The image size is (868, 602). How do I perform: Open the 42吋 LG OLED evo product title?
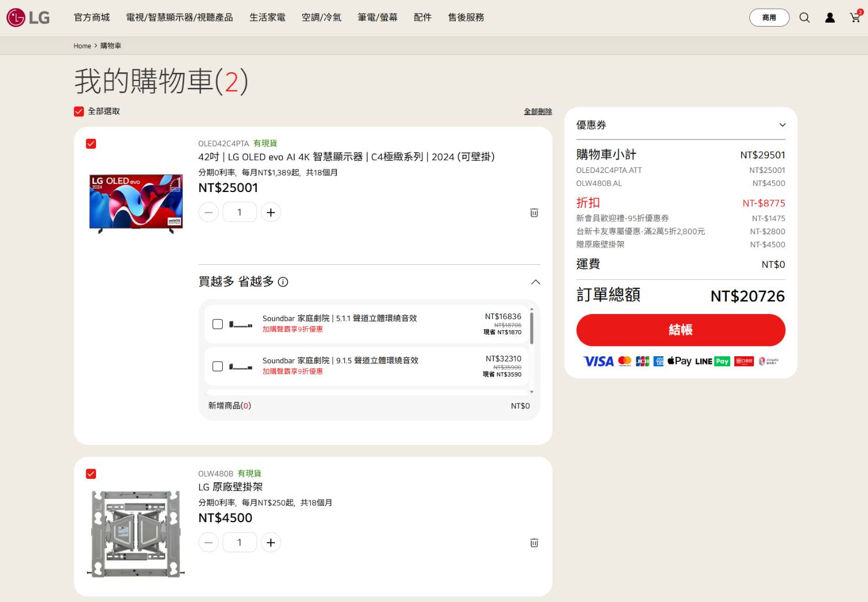[x=346, y=157]
